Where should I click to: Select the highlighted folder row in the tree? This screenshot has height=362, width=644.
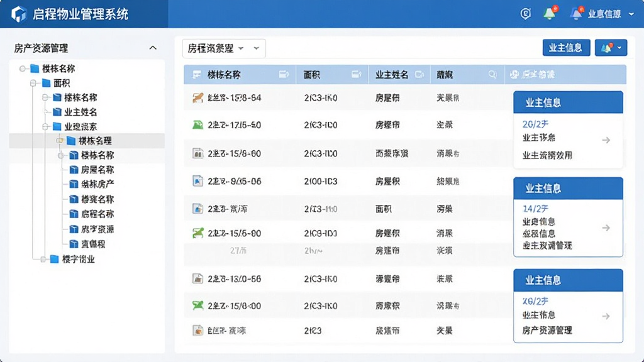tap(87, 140)
